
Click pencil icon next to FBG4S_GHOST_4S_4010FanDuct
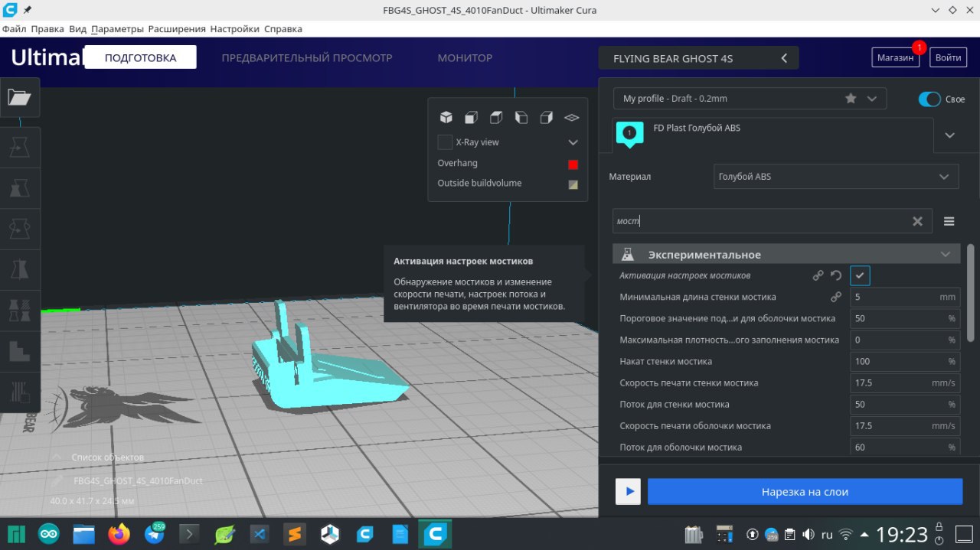coord(57,481)
